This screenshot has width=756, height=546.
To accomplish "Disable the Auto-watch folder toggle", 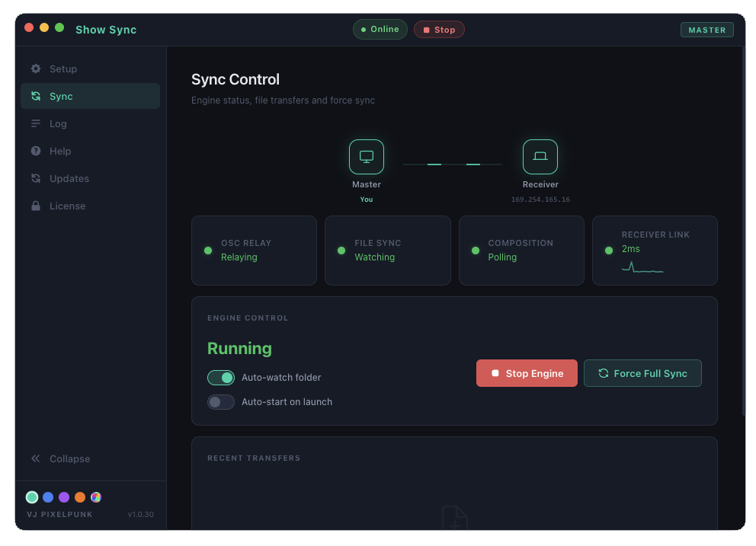I will point(221,378).
